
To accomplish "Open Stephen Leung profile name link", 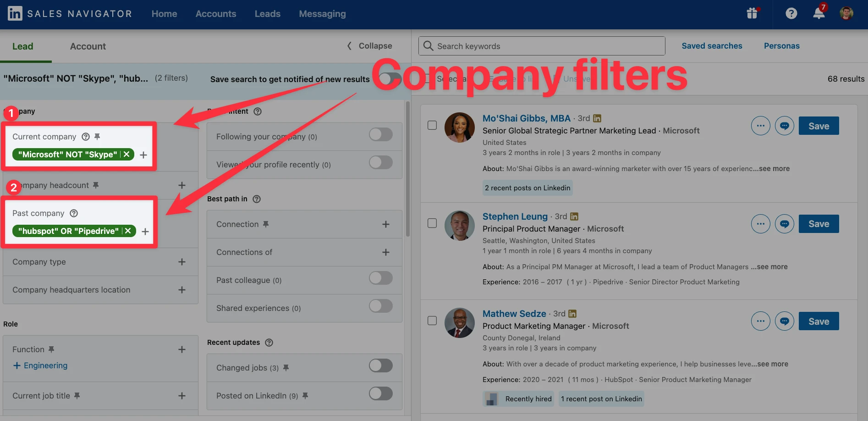I will [515, 216].
